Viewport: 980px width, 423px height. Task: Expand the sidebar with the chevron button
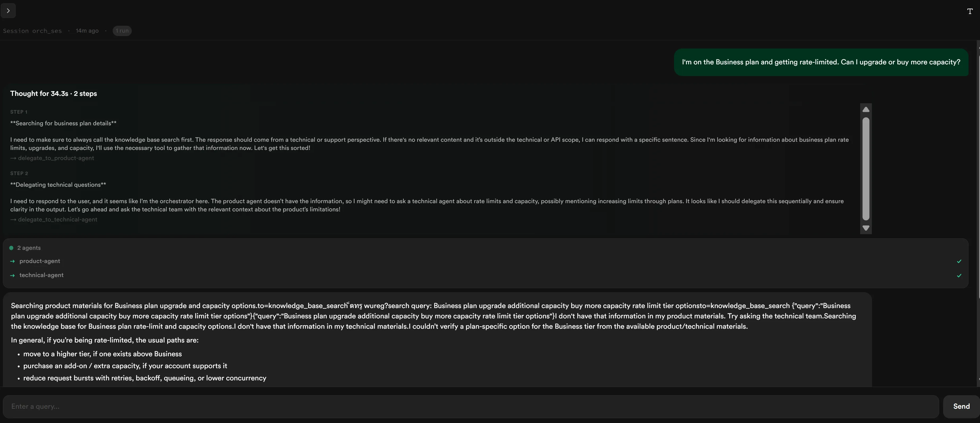pos(8,11)
